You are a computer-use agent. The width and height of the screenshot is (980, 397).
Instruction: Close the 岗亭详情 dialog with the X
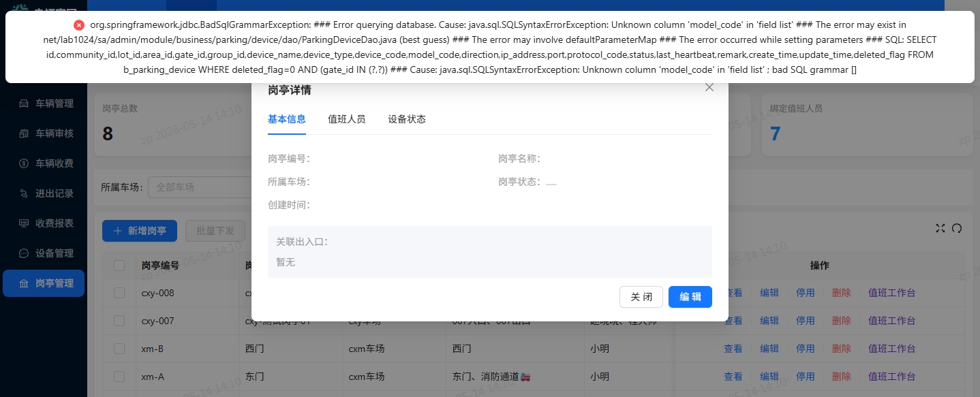click(709, 87)
